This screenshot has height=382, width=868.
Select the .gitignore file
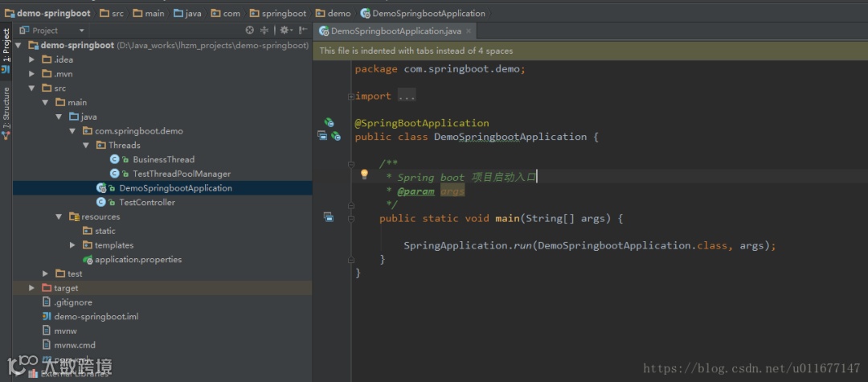[73, 302]
